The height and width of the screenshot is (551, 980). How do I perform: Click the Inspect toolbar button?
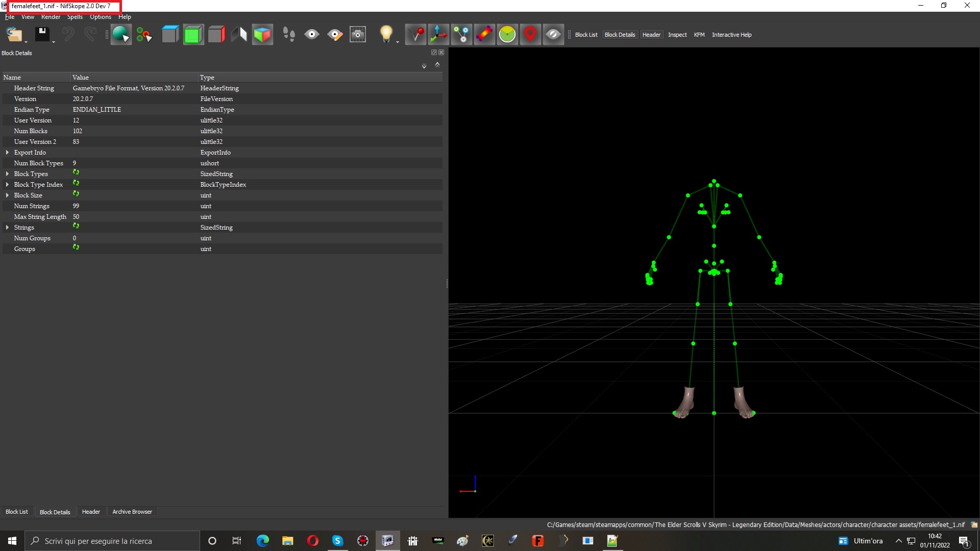coord(677,35)
